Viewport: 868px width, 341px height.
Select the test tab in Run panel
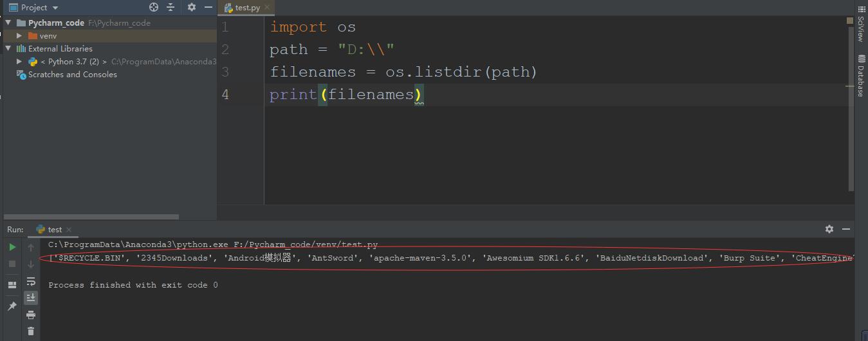tap(54, 230)
